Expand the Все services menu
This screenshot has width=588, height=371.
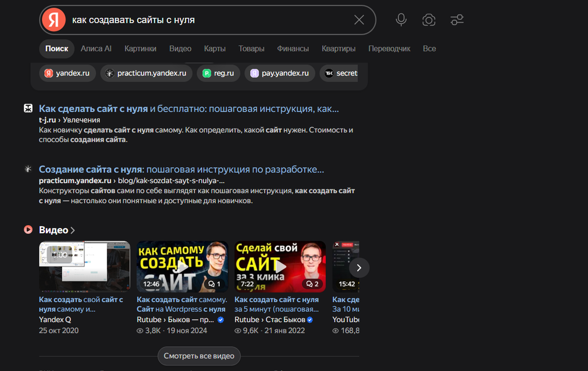click(x=430, y=49)
